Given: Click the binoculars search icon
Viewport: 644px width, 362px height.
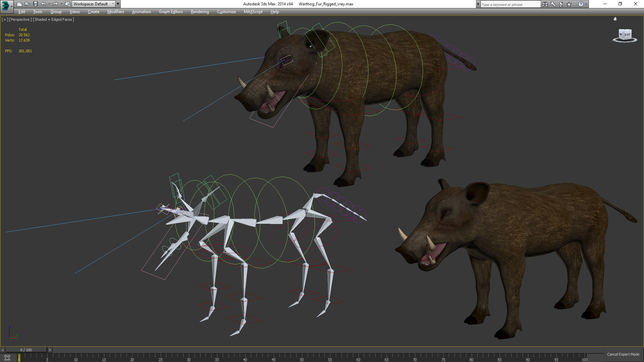Looking at the screenshot, I should click(x=545, y=4).
